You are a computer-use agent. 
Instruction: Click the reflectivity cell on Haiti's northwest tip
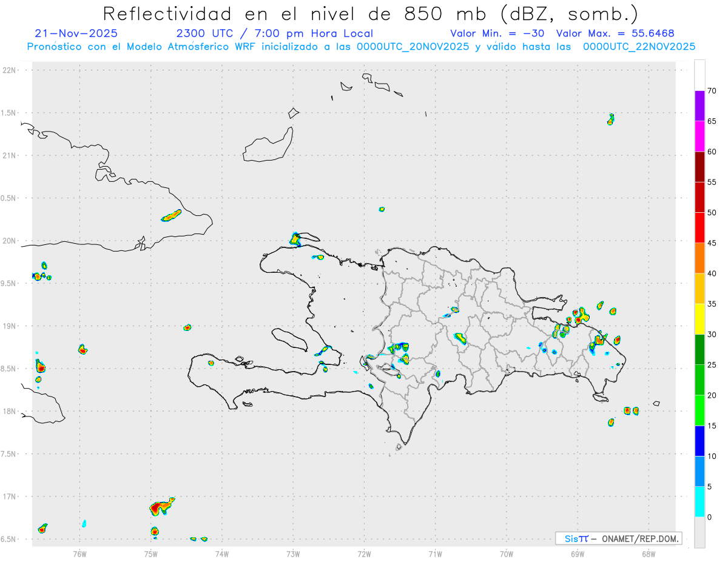click(295, 239)
